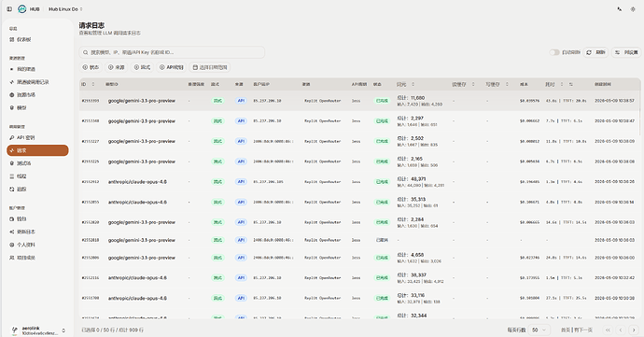Sort by the write cache (写缓存) column arrows

507,84
